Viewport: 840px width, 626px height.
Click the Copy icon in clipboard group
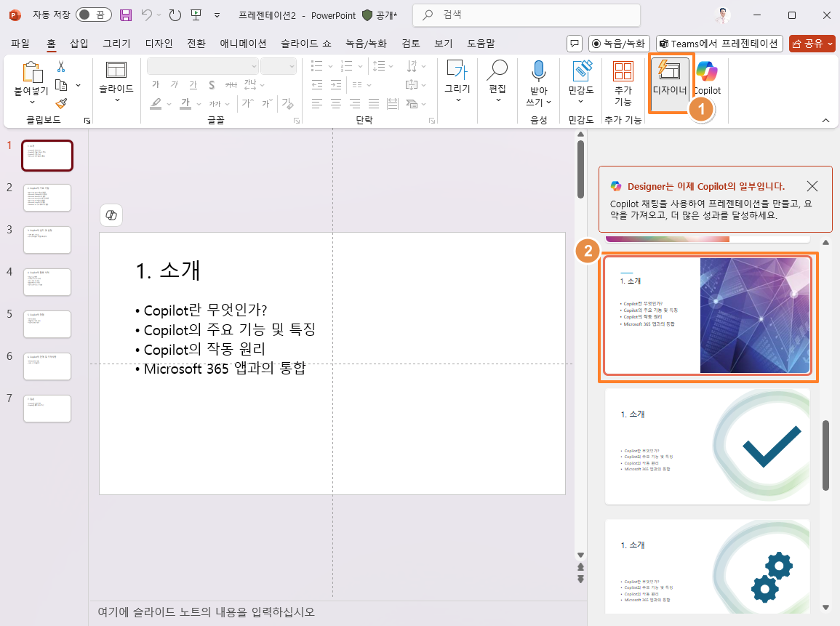(62, 85)
